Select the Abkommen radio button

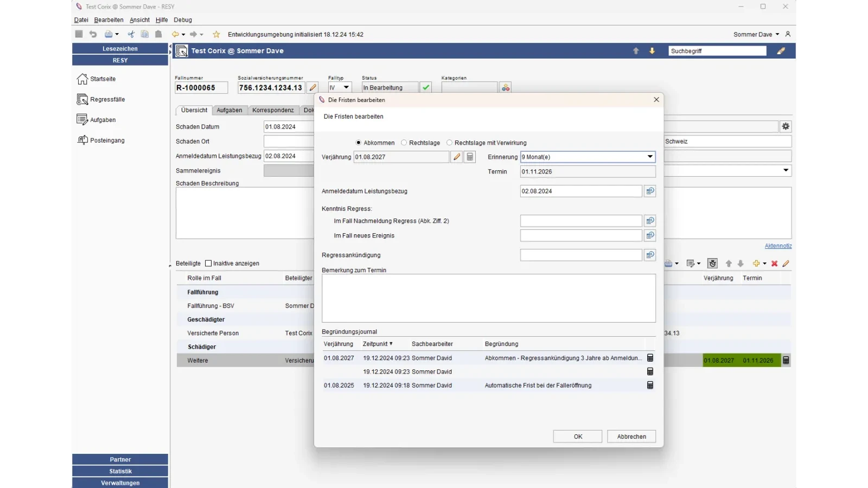click(x=359, y=143)
